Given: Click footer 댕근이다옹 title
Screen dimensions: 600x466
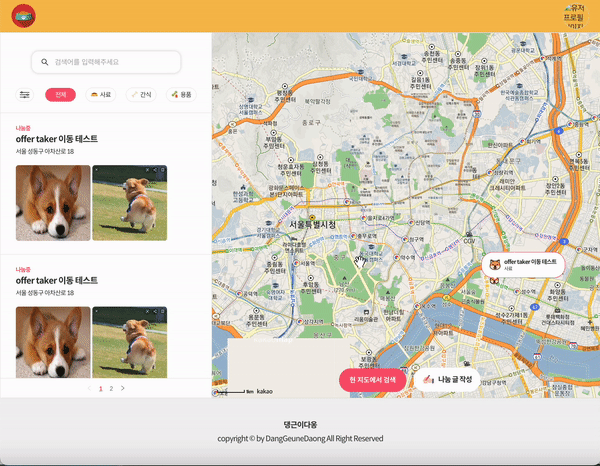Looking at the screenshot, I should pyautogui.click(x=300, y=425).
